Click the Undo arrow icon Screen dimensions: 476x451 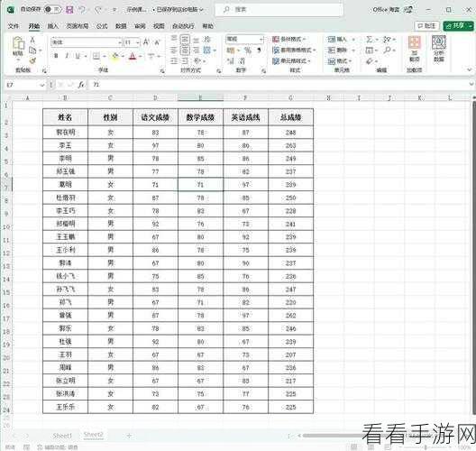tap(82, 10)
